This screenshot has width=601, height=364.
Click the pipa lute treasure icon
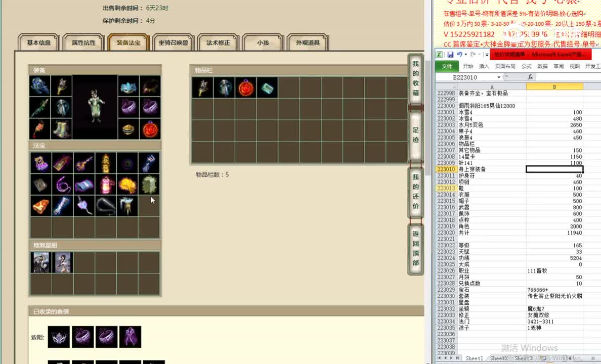(x=84, y=163)
